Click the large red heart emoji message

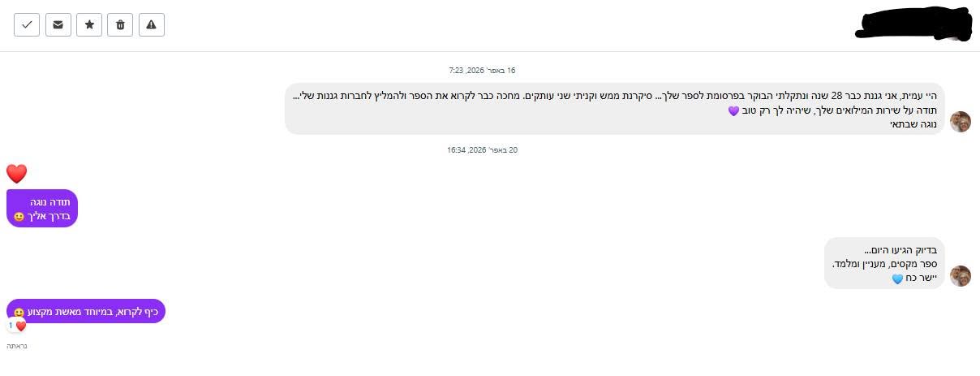17,173
